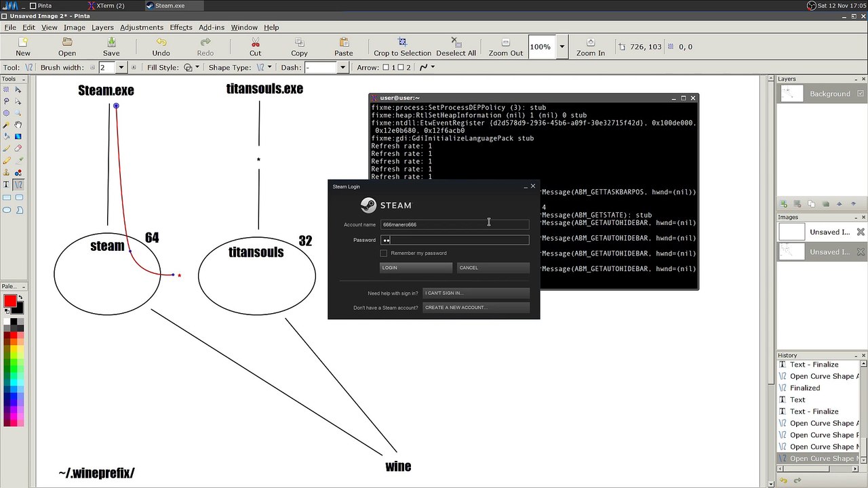This screenshot has width=868, height=488.
Task: Click the clock showing Sat 12 Nov 17:05
Action: (842, 5)
